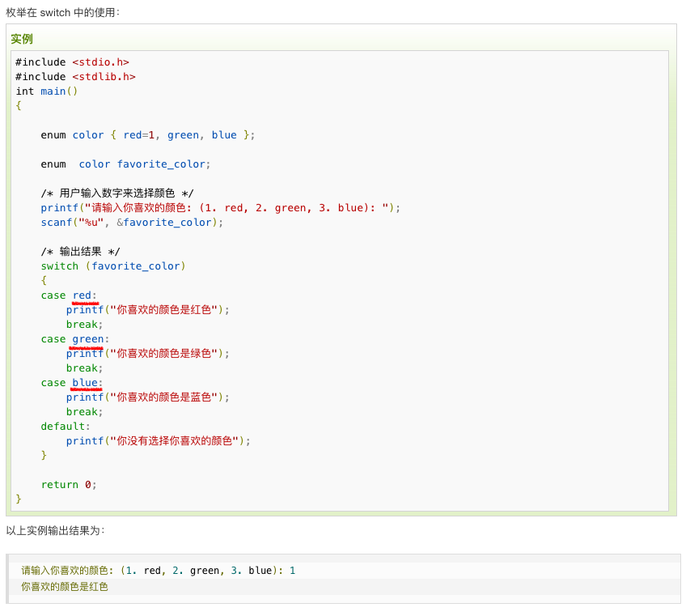
Task: Click the return 0 statement
Action: (x=69, y=485)
